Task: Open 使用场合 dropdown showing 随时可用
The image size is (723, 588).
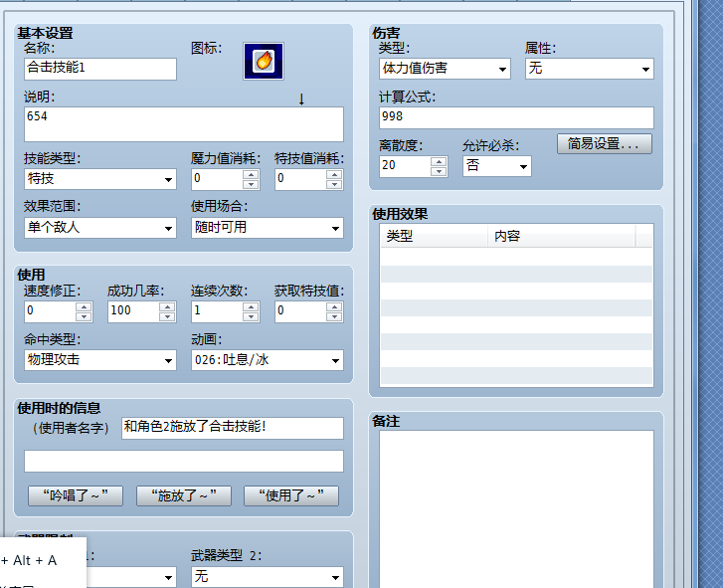Action: tap(267, 228)
